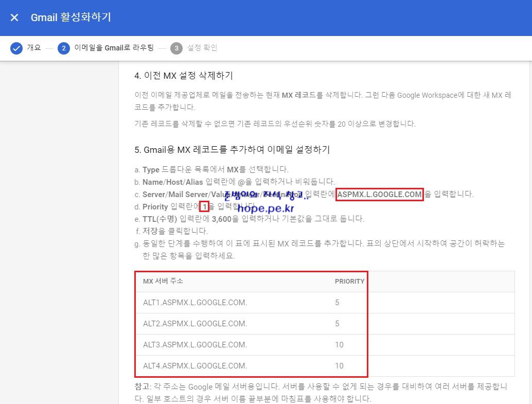Viewport: 532px width, 404px height.
Task: Click the ASPMX.L.GOOGLE.COM server value text
Action: 379,194
